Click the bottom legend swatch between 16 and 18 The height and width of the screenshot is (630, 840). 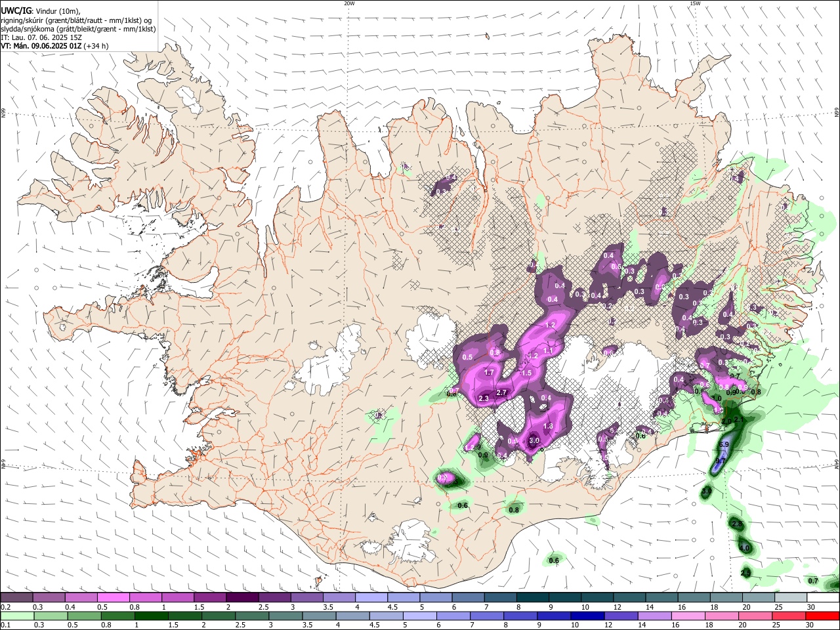coord(688,616)
